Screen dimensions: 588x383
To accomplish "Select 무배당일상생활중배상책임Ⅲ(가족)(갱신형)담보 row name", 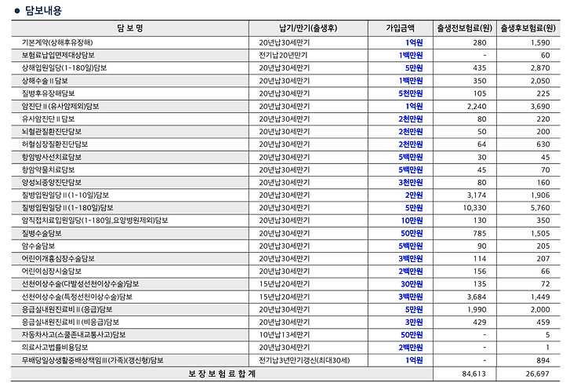I will point(93,360).
